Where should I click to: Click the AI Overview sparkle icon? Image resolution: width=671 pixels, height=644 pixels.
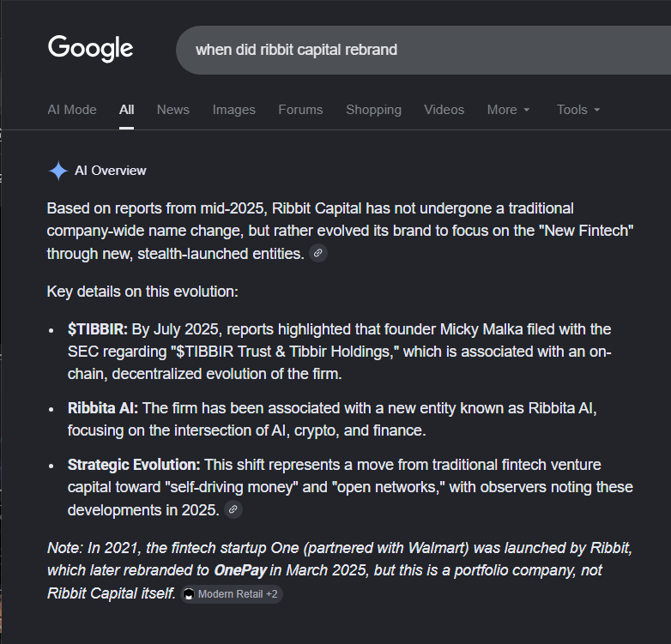pos(58,171)
